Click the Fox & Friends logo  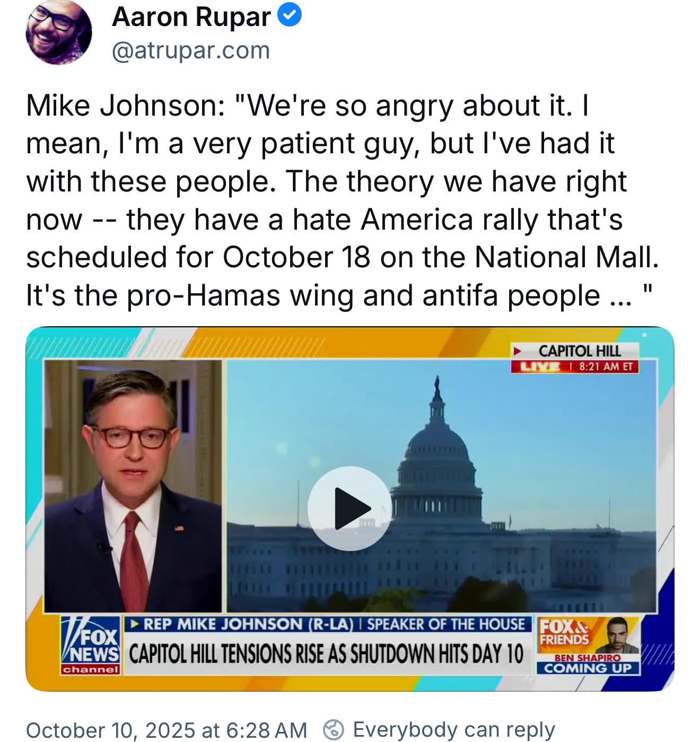[x=564, y=632]
